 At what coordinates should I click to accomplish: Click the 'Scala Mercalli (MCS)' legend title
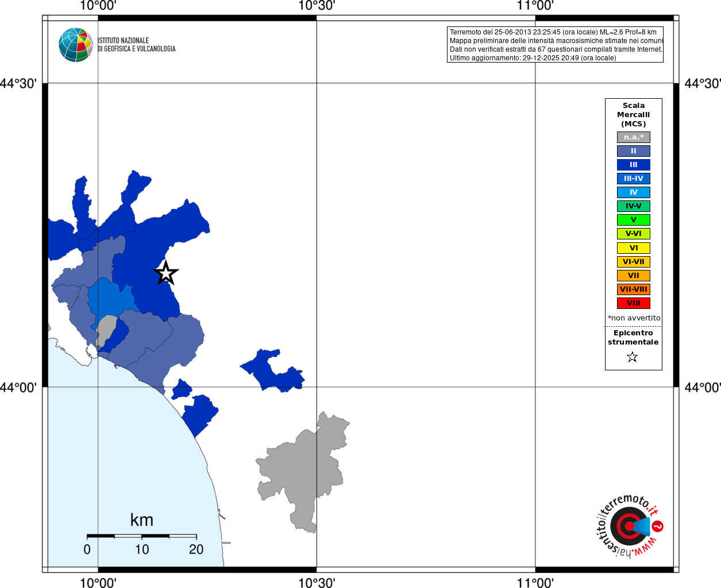pos(634,115)
